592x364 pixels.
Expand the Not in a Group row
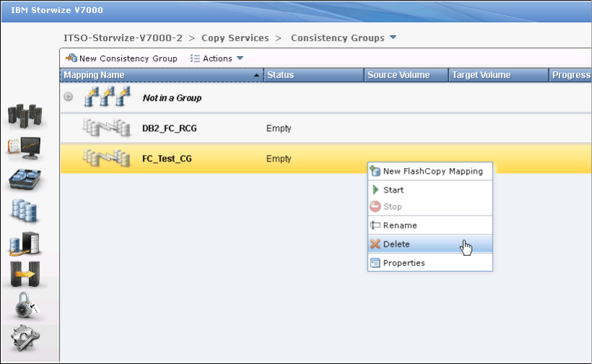coord(69,97)
